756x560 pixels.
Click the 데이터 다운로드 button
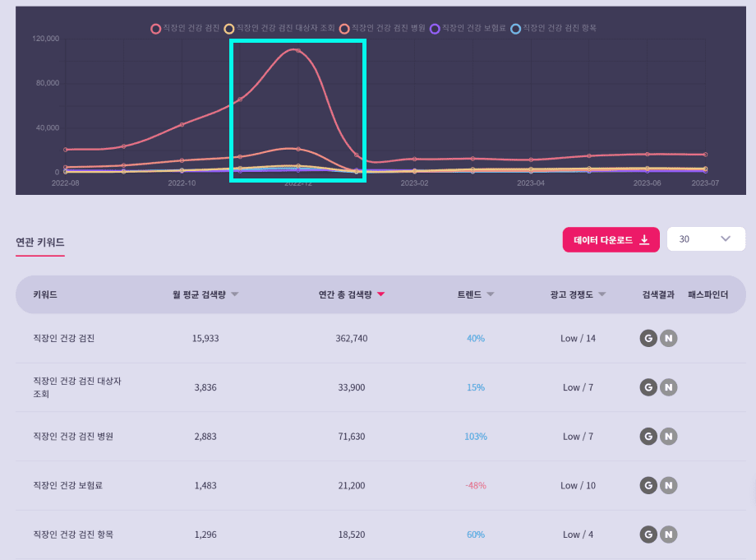(611, 239)
